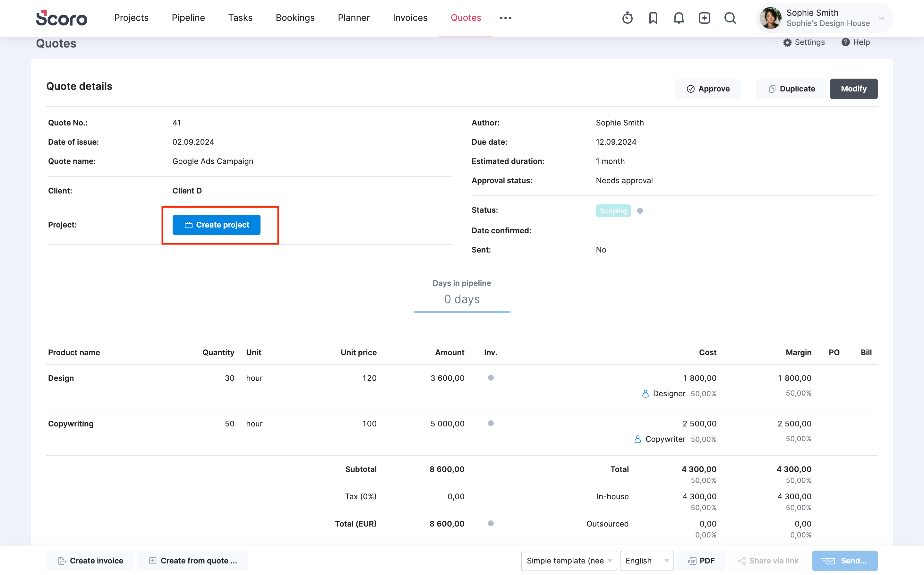Click the Create project button
This screenshot has width=924, height=575.
coord(216,225)
